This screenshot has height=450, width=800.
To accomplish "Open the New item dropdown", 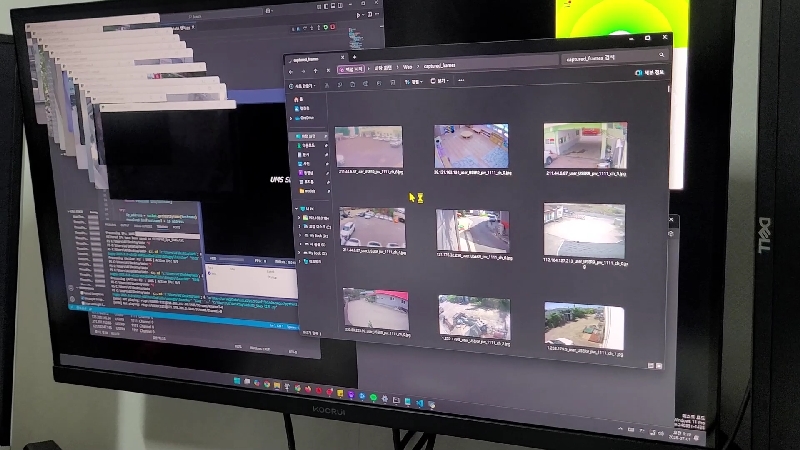I will 300,85.
